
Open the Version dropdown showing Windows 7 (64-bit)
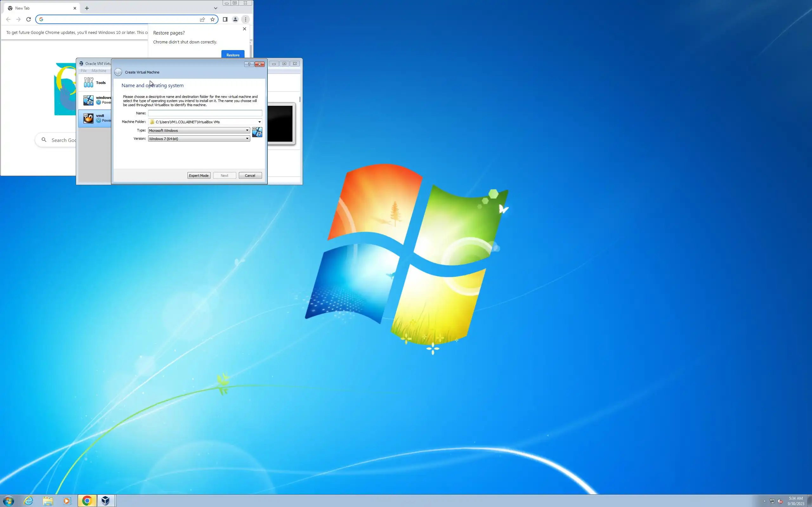tap(199, 139)
